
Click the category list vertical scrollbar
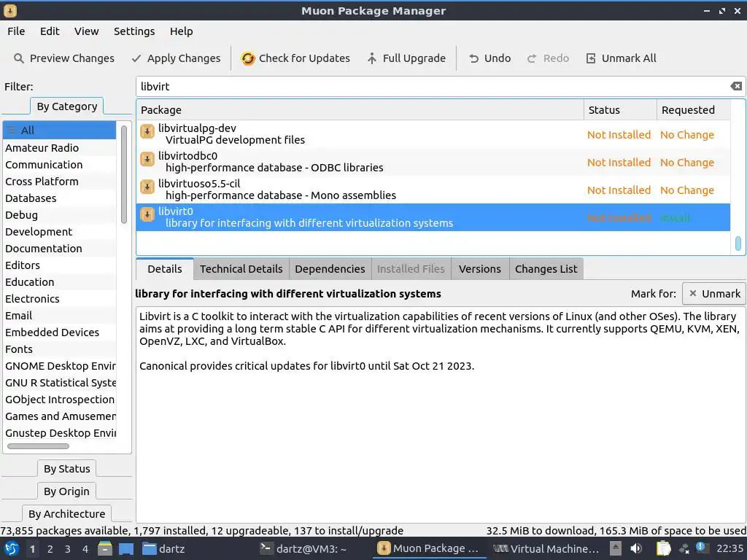tap(124, 174)
